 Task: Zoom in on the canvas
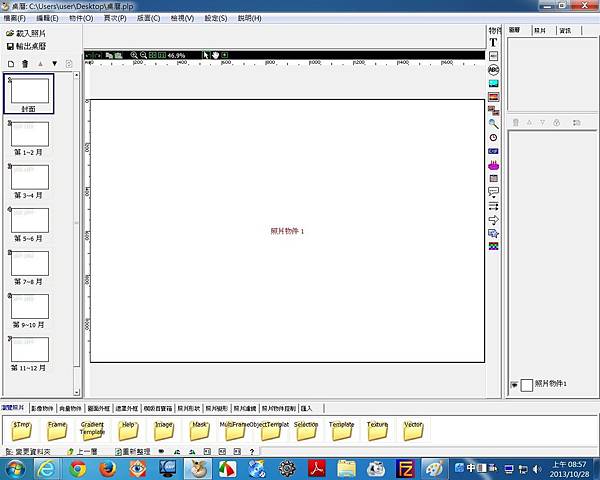click(134, 55)
